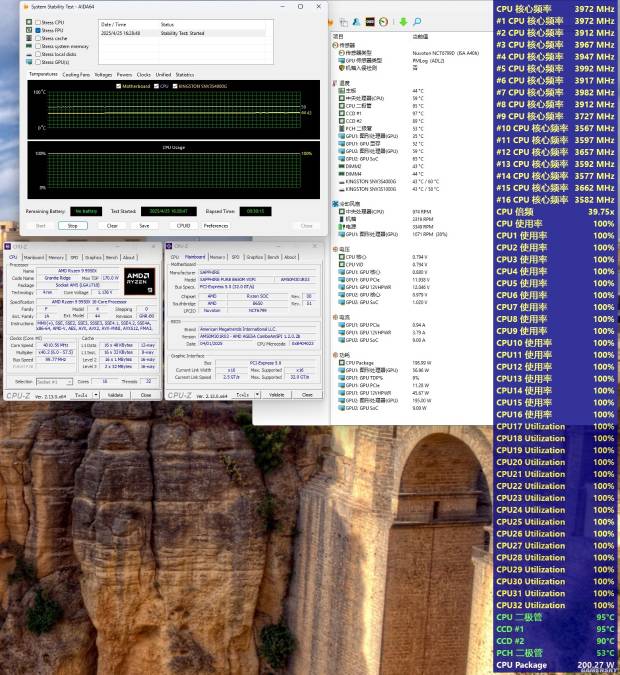Click Close button in left CPU-Z window
The height and width of the screenshot is (675, 620).
coord(146,395)
